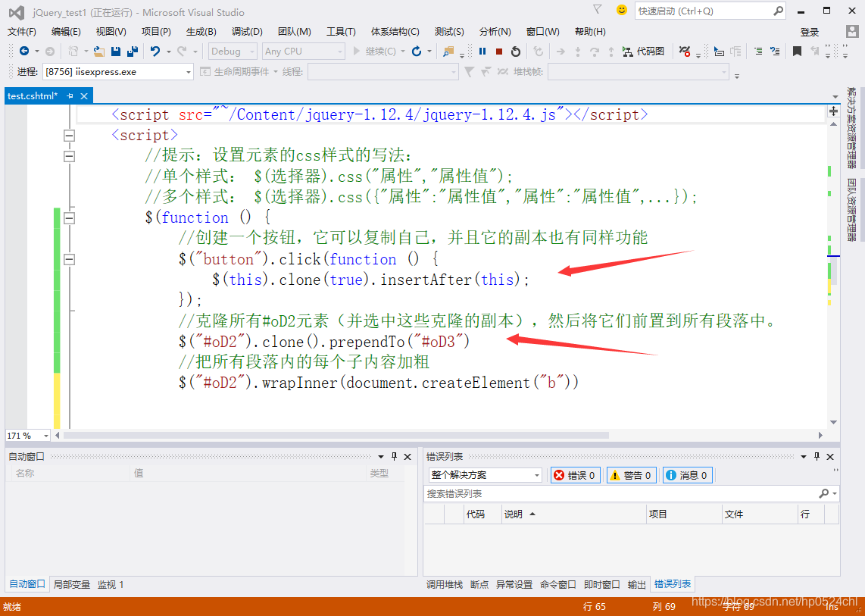Screen dimensions: 865x616
Task: Save the current file with Save icon
Action: 116,52
